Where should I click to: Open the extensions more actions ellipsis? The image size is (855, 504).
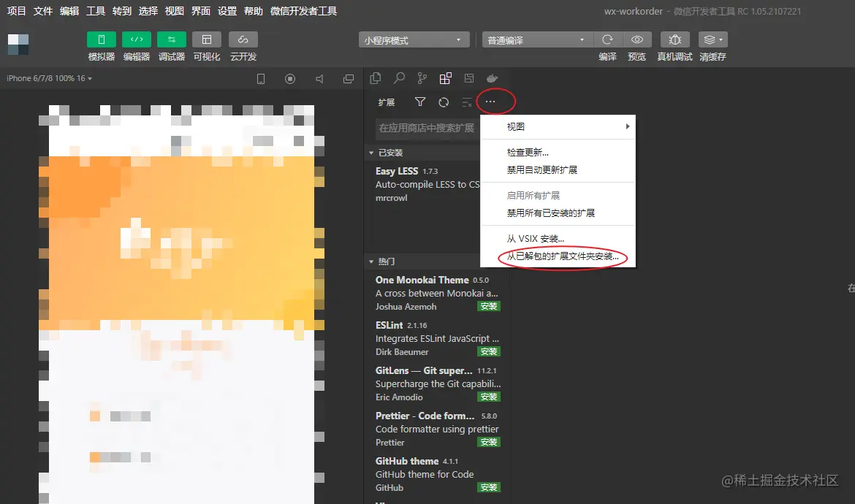pos(490,102)
